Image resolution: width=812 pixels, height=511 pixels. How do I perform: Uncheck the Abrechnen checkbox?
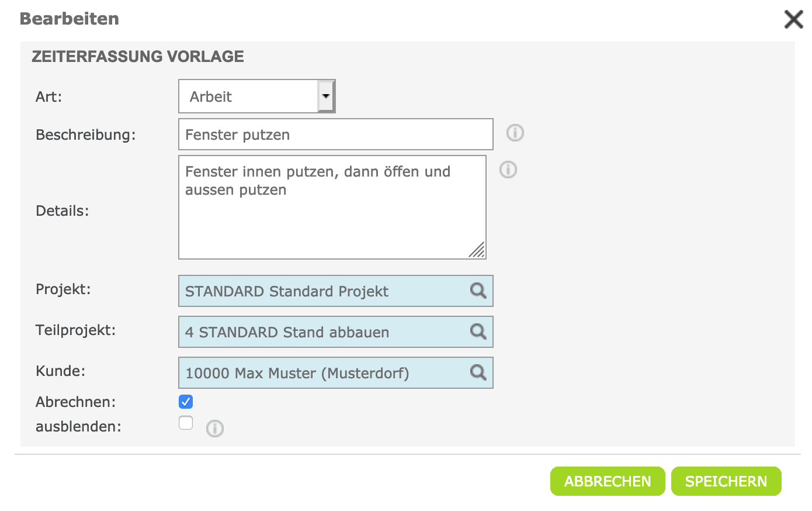tap(186, 402)
